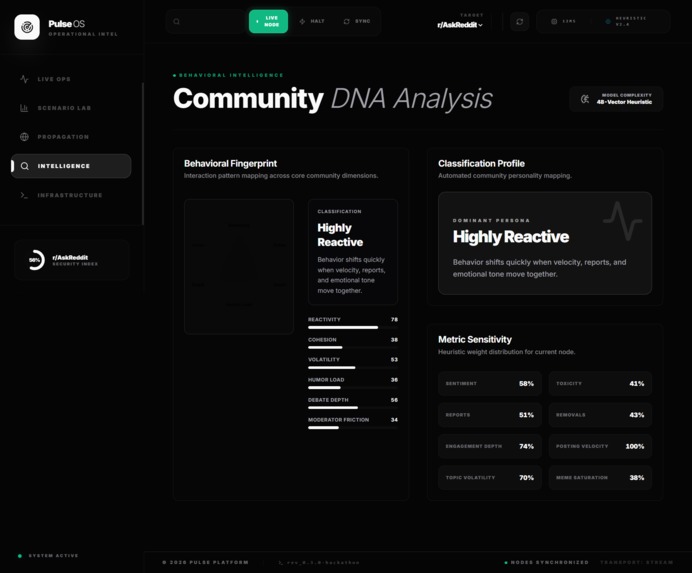This screenshot has height=573, width=692.
Task: Click the Highly Reactive classification card
Action: pyautogui.click(x=353, y=252)
